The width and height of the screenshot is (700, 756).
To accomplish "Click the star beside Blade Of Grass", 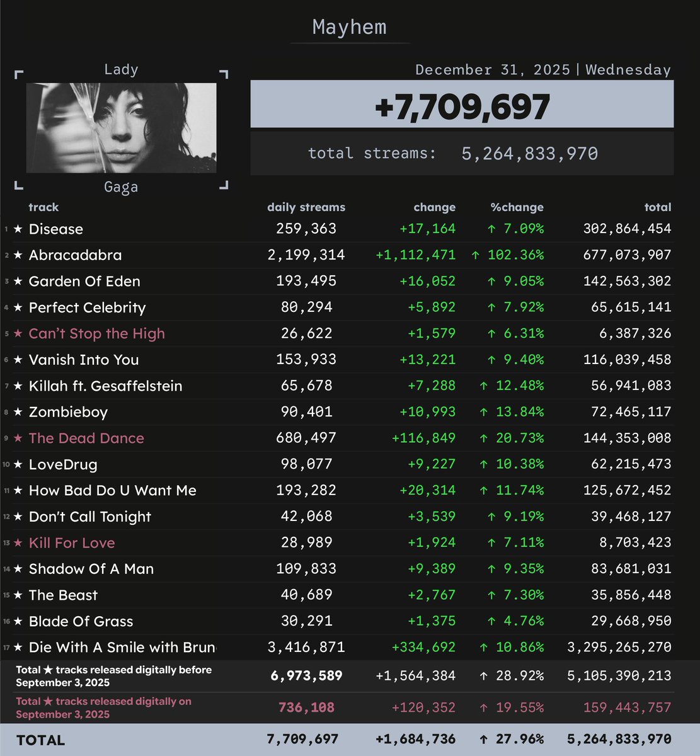I will 18,622.
